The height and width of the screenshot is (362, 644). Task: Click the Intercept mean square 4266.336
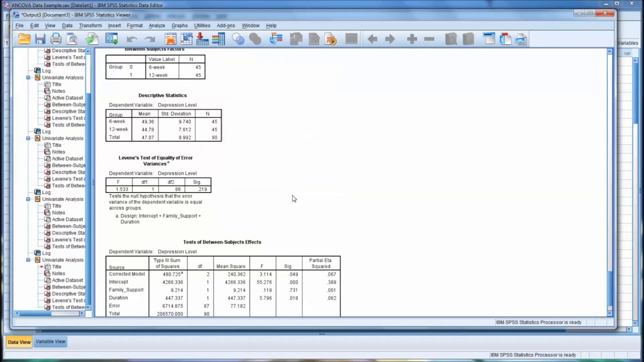[x=235, y=282]
